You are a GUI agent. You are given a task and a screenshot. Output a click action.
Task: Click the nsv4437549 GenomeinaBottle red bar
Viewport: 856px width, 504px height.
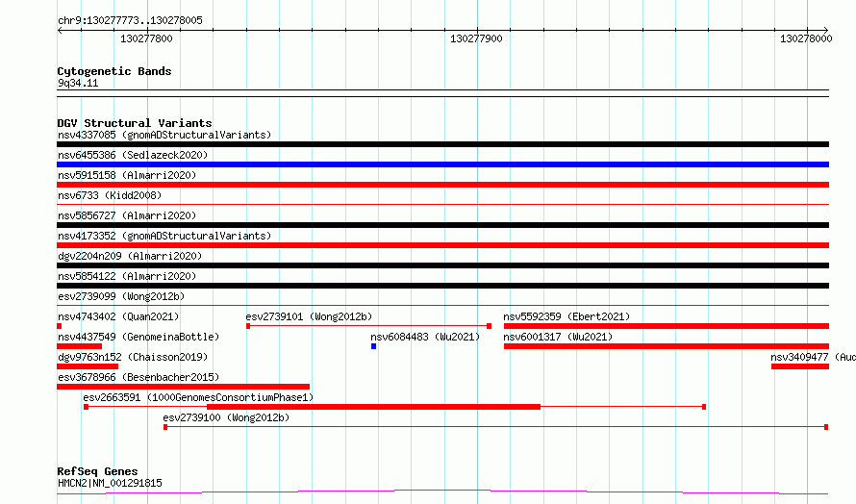[79, 346]
